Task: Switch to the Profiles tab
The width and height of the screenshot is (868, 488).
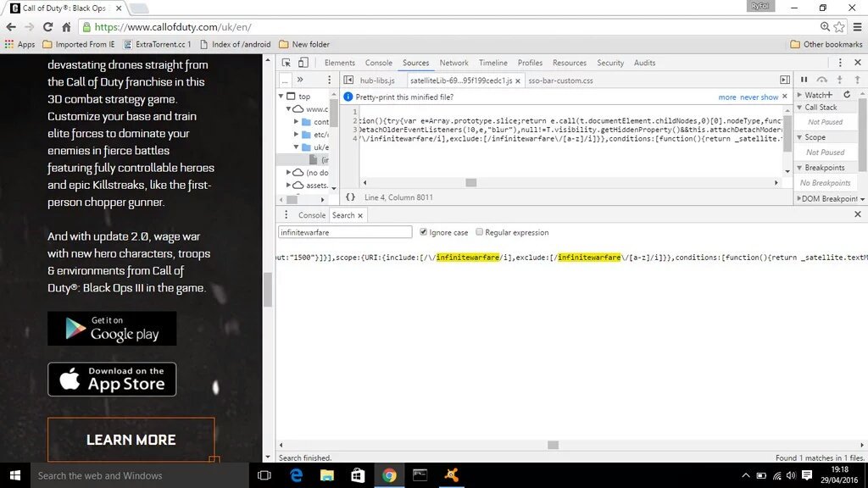Action: pos(530,63)
